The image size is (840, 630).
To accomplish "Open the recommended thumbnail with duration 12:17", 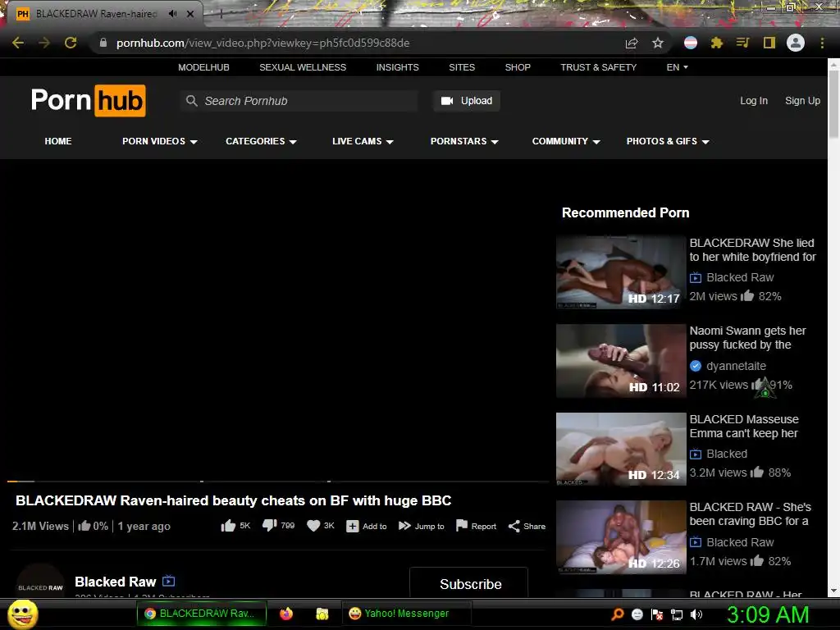I will [x=621, y=272].
